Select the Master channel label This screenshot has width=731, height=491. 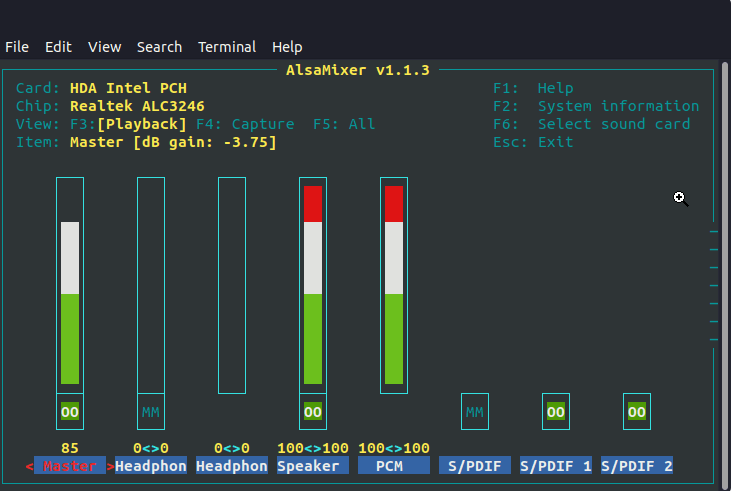(70, 466)
